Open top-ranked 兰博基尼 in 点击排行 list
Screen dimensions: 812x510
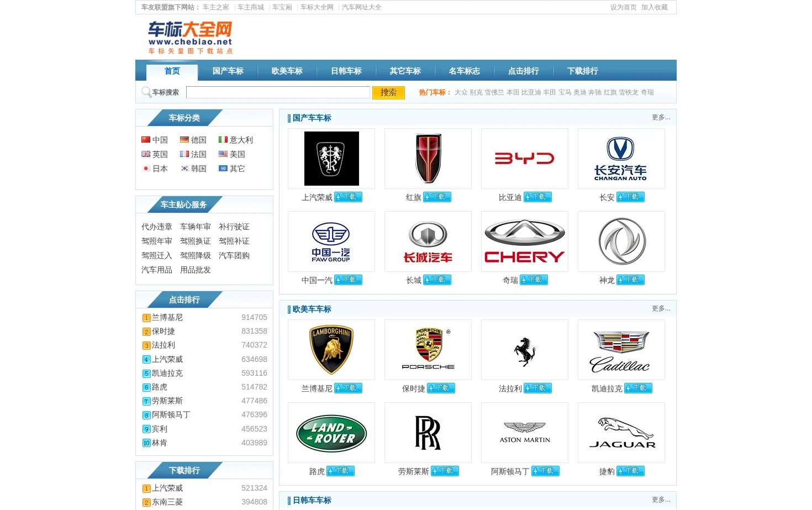[x=167, y=317]
